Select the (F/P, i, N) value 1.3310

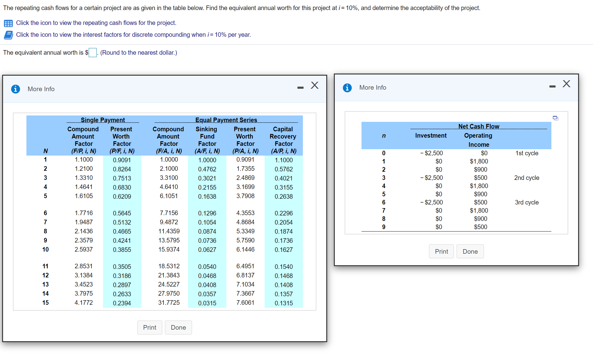coord(84,178)
